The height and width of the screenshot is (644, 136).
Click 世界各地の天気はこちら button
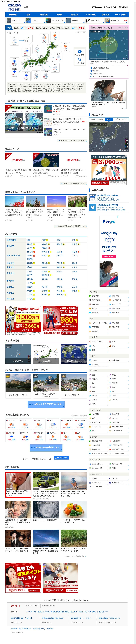46,447
